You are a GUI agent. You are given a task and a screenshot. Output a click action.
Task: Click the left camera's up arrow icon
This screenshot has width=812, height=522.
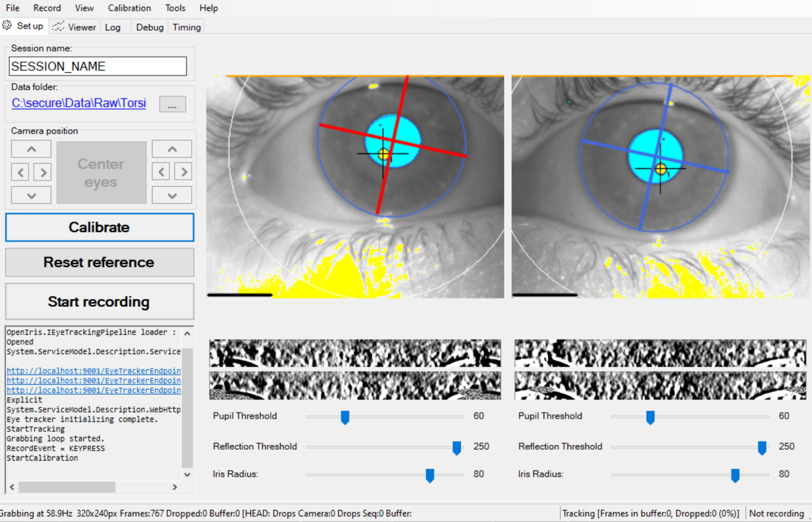pos(31,149)
